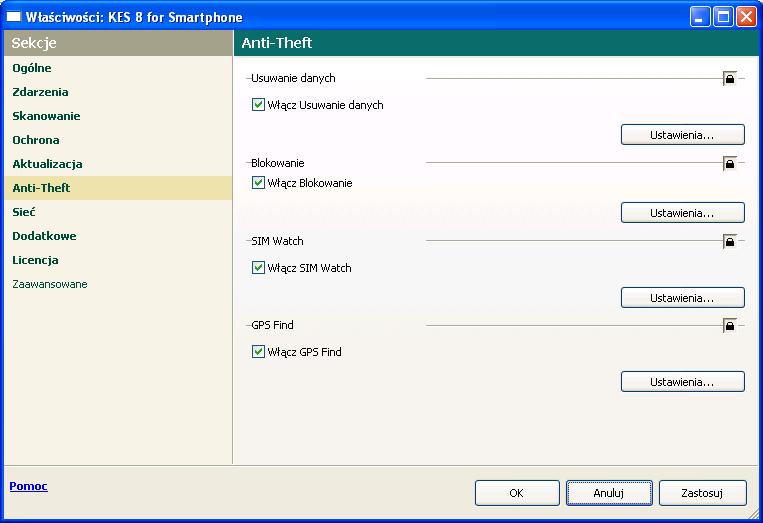
Task: Maximize the Właściwości window
Action: 723,17
